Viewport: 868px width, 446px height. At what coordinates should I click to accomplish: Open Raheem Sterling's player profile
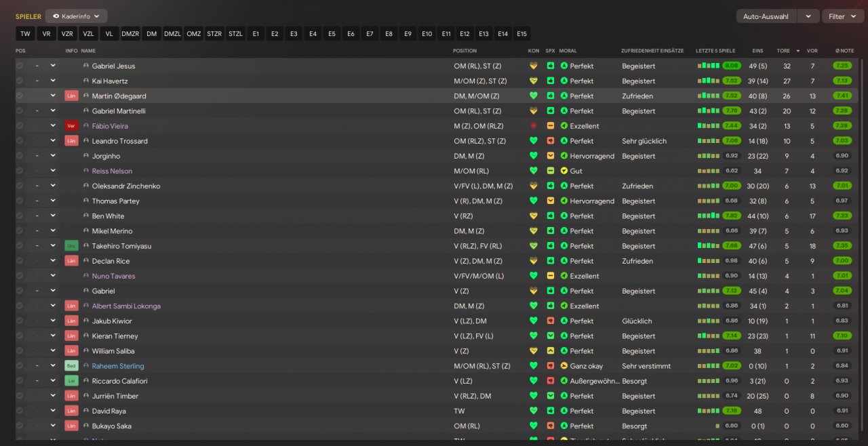(118, 366)
